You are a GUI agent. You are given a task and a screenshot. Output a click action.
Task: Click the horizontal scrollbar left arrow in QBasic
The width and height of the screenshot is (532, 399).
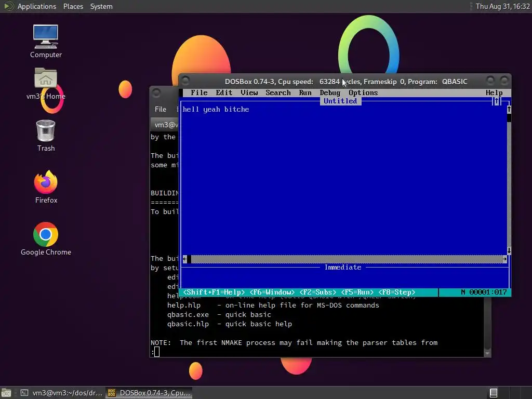(x=184, y=259)
